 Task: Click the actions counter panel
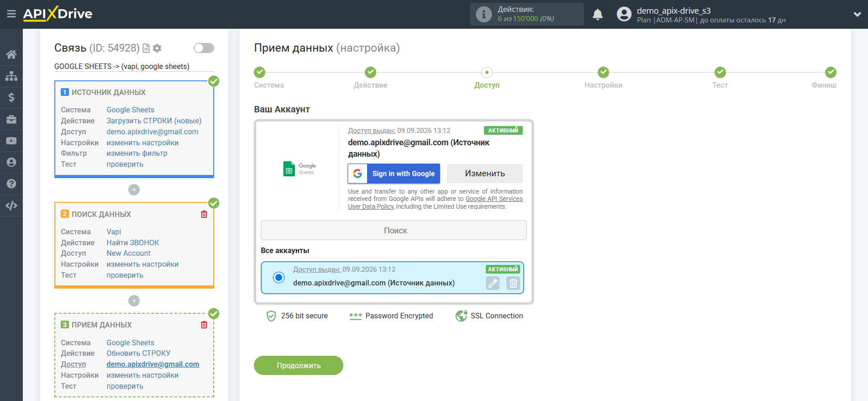click(x=526, y=14)
